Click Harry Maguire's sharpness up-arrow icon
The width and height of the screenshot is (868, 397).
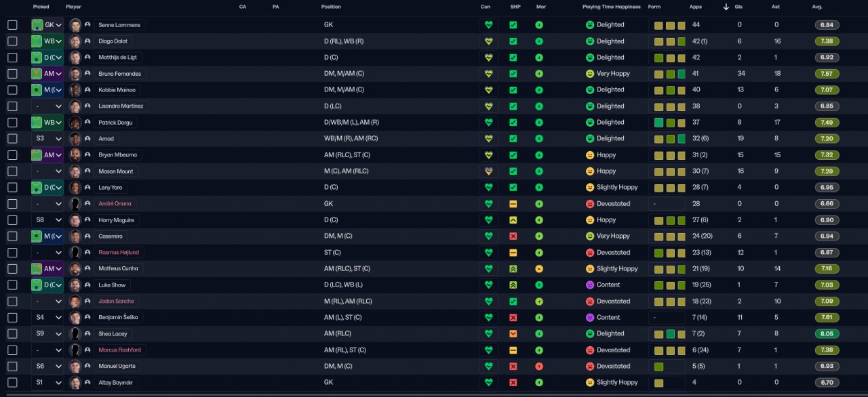tap(513, 220)
